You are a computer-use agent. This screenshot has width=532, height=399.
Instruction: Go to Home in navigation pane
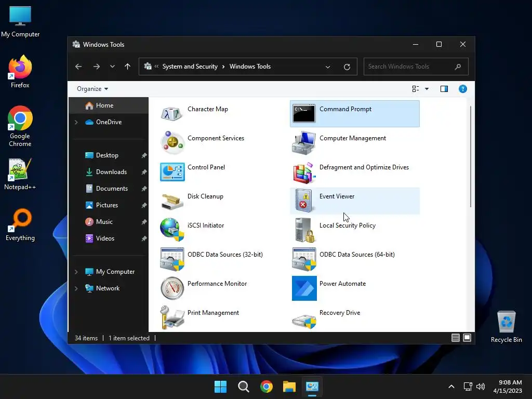point(109,105)
